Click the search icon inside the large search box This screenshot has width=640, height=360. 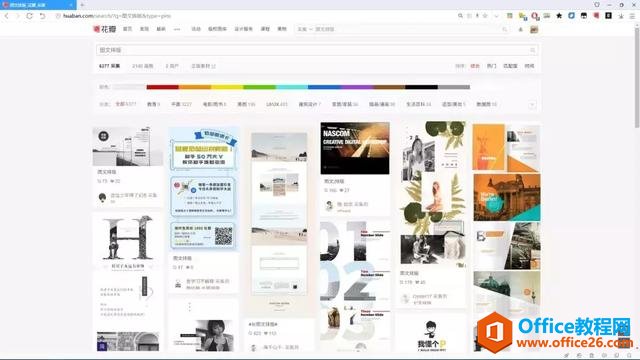[x=532, y=50]
